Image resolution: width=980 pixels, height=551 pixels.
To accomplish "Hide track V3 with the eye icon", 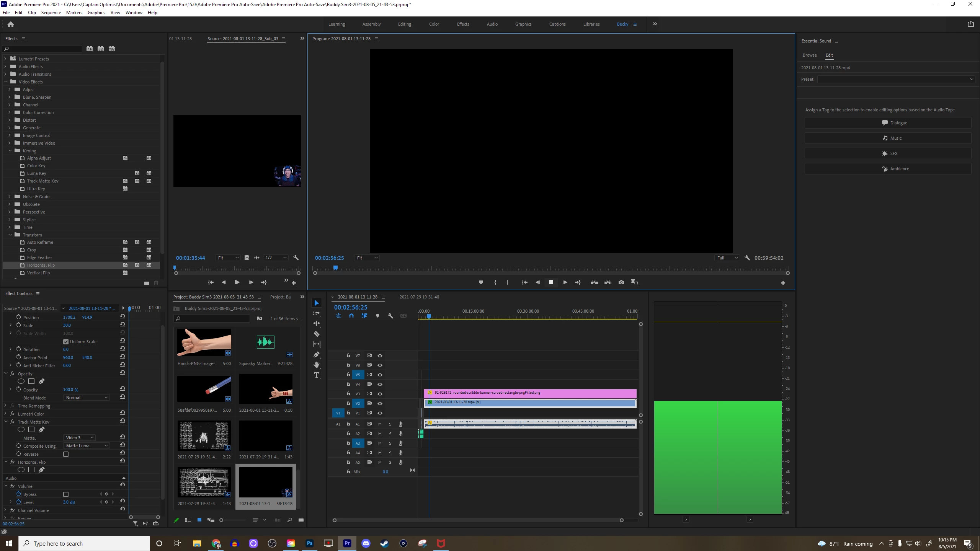I will coord(380,394).
